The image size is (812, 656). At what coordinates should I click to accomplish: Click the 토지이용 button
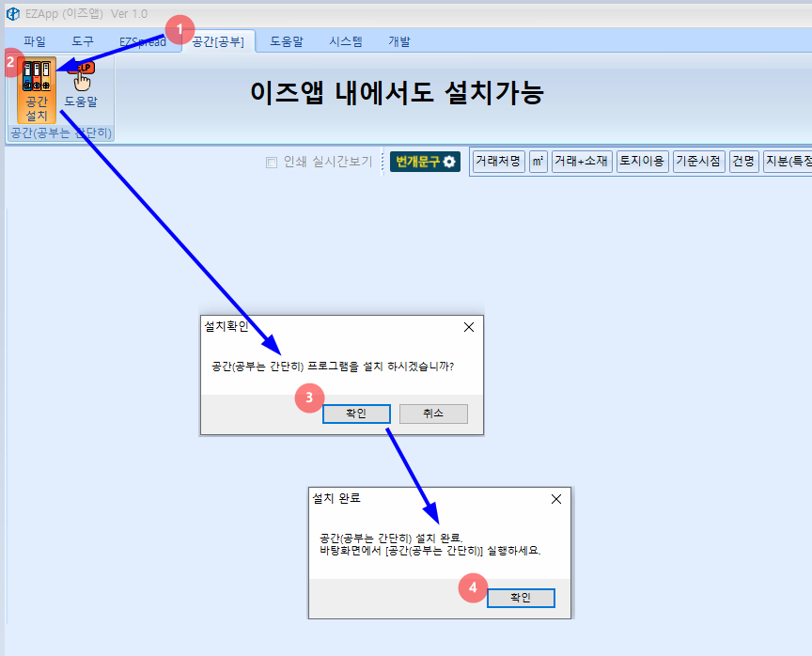(x=642, y=162)
